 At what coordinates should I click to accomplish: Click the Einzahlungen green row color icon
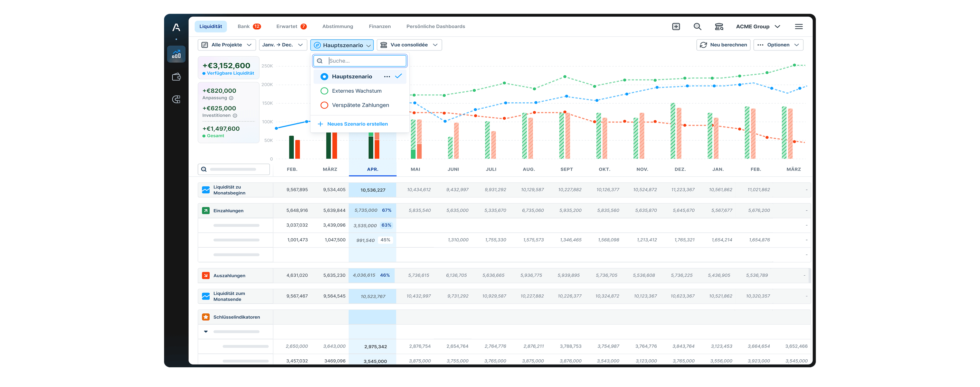(206, 211)
